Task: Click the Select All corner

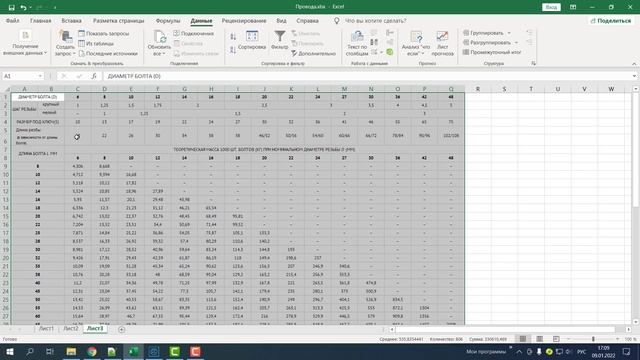Action: tap(6, 89)
